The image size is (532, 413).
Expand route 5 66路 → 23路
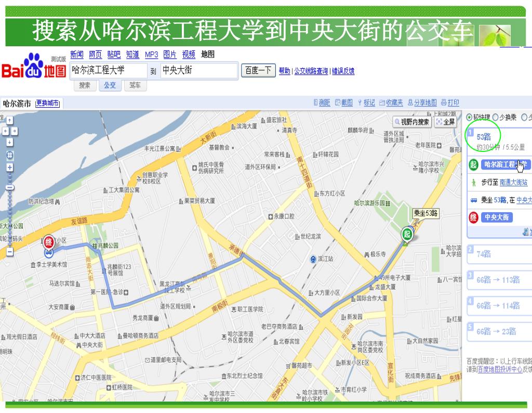(499, 331)
